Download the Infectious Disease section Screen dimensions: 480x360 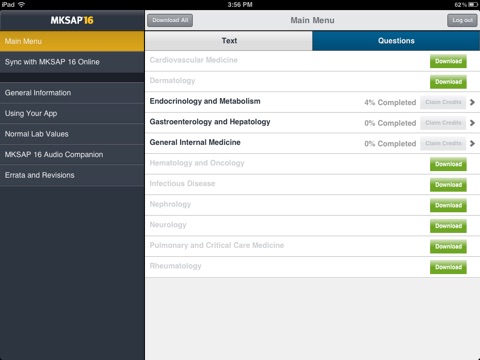[448, 185]
